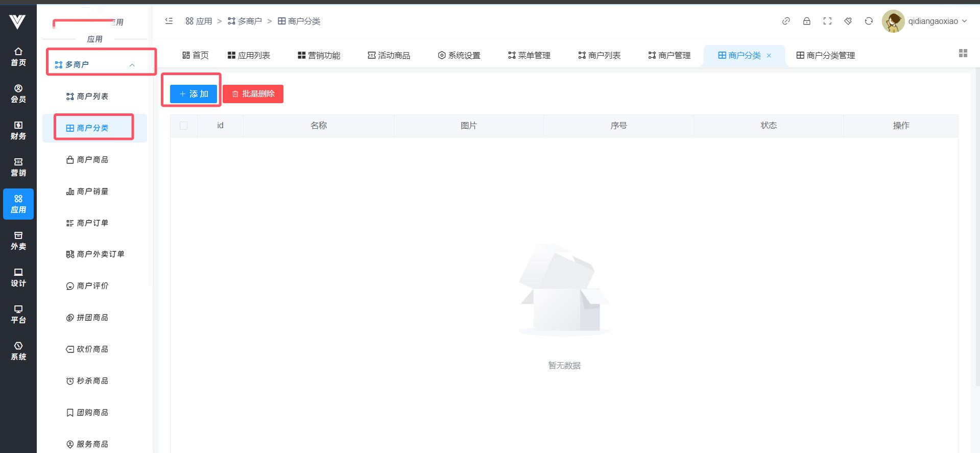This screenshot has height=453, width=980.
Task: Select all rows with header checkbox
Action: 184,126
